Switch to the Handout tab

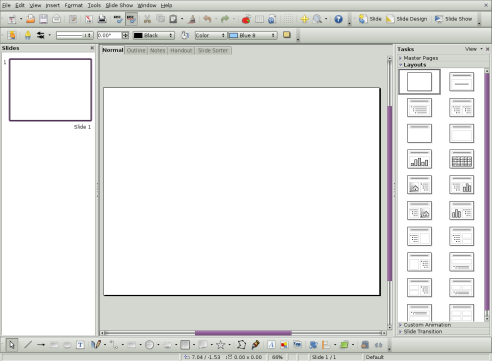[181, 50]
